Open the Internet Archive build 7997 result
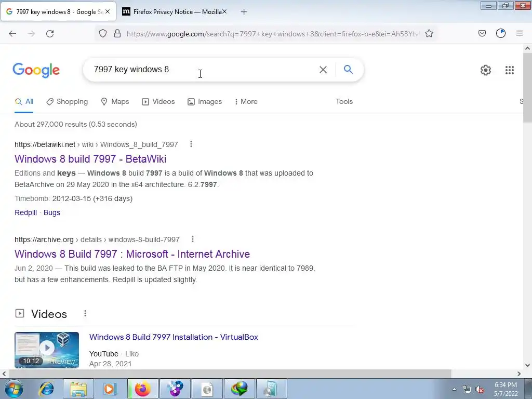Viewport: 532px width, 399px height. (132, 254)
